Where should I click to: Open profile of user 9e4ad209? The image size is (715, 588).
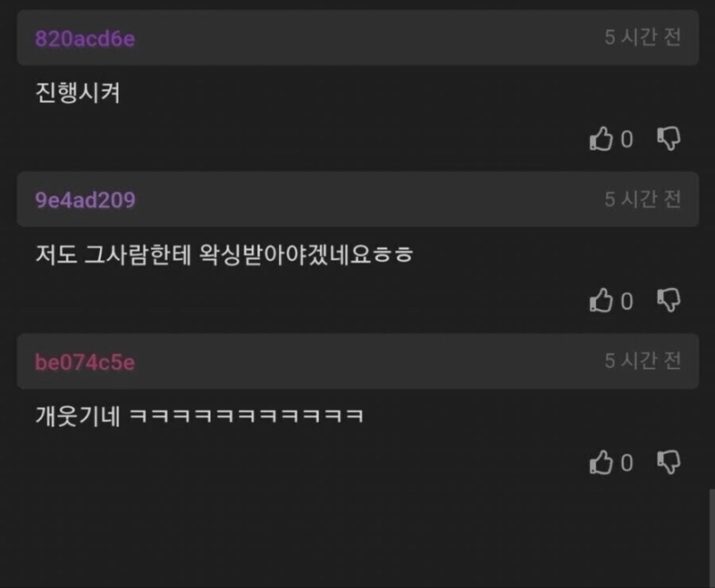[x=85, y=200]
